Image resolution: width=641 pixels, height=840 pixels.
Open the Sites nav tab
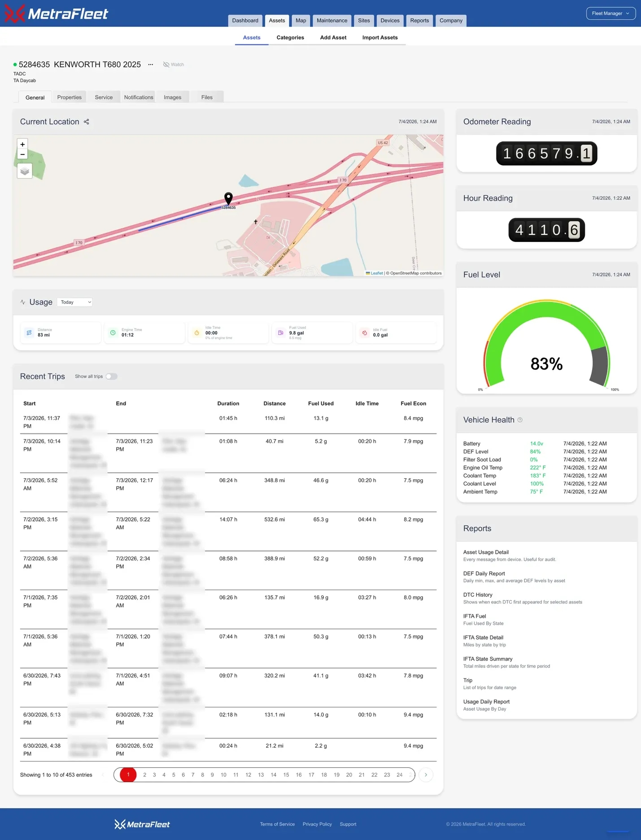(x=364, y=21)
